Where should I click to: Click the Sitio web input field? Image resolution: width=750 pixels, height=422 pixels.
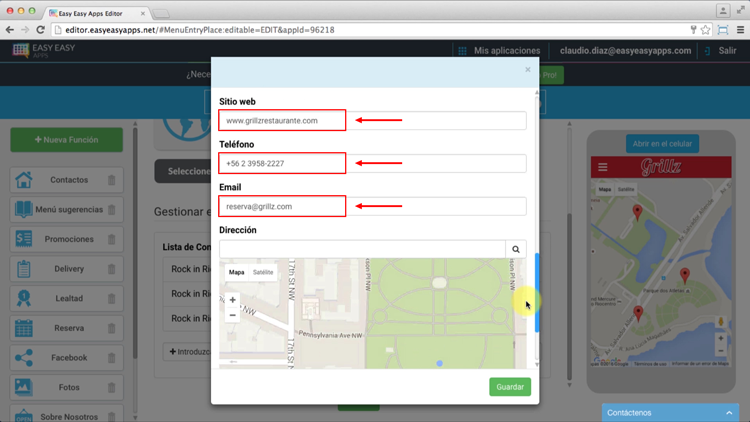click(x=373, y=121)
